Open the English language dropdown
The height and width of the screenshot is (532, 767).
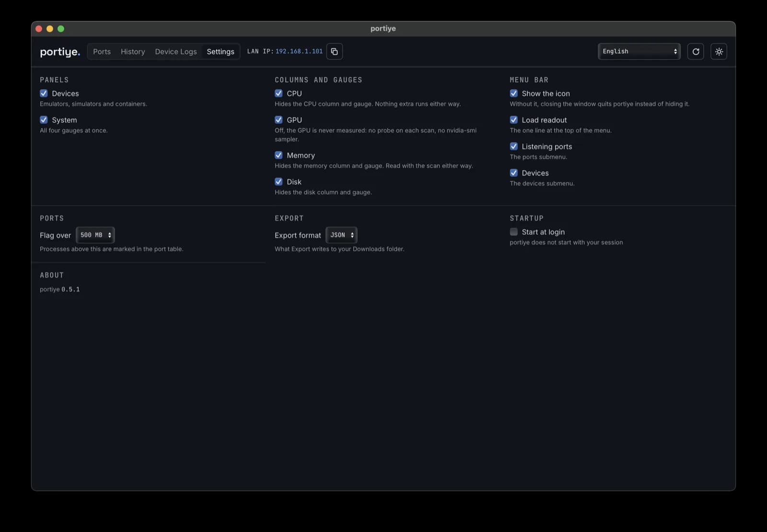click(639, 51)
